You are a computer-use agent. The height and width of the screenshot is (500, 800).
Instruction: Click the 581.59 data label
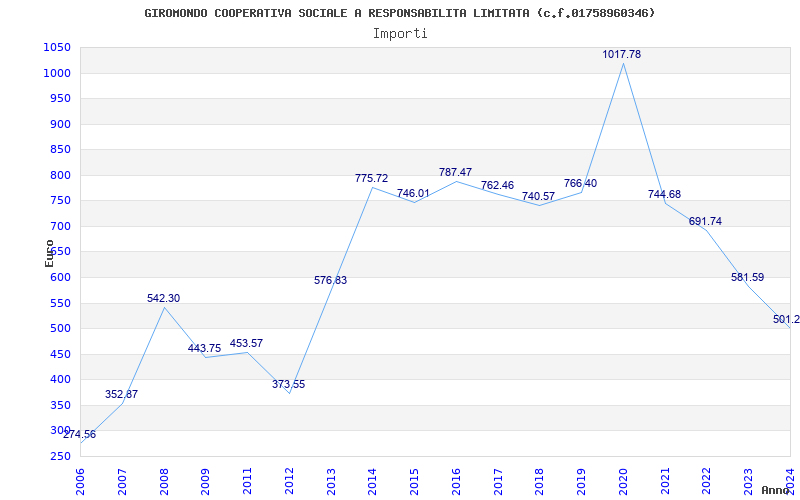point(747,278)
